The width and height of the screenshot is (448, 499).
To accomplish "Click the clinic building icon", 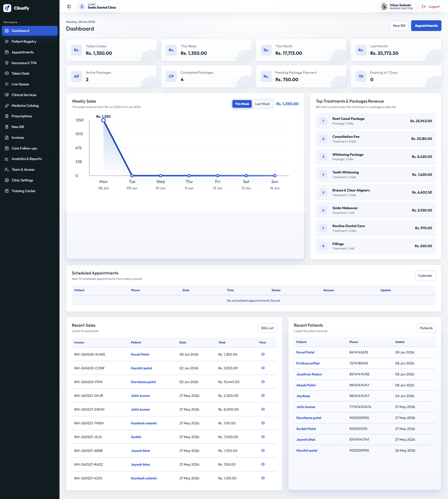I will coord(82,7).
